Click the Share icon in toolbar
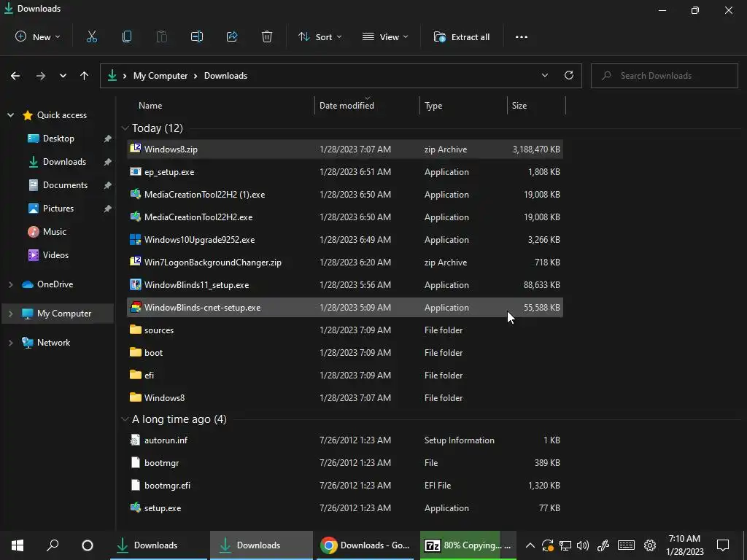The height and width of the screenshot is (560, 747). click(x=232, y=36)
